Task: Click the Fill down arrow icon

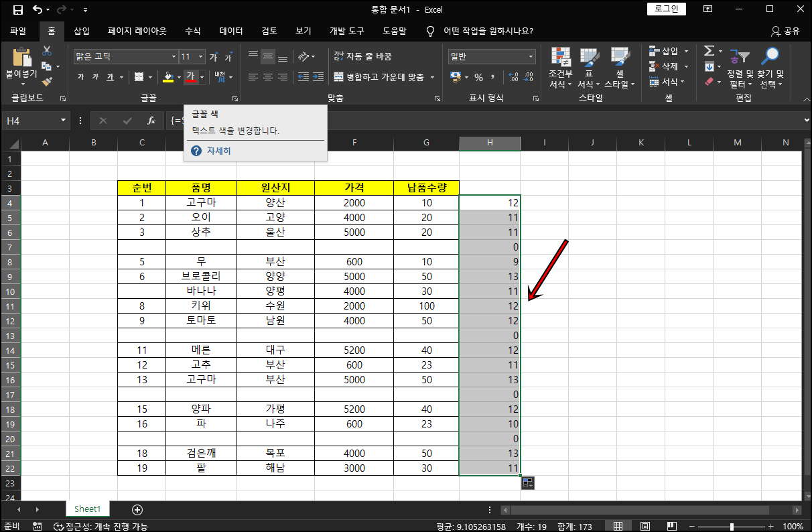Action: pos(709,66)
